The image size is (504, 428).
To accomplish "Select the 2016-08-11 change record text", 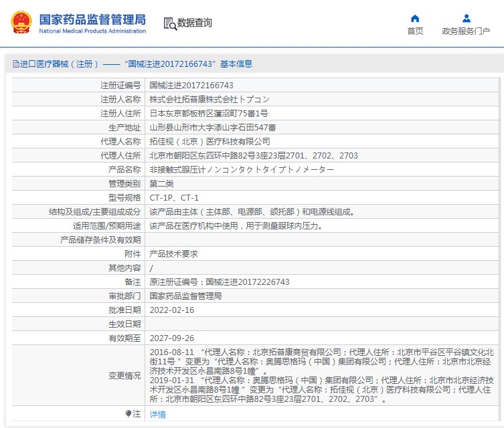I will (x=321, y=362).
